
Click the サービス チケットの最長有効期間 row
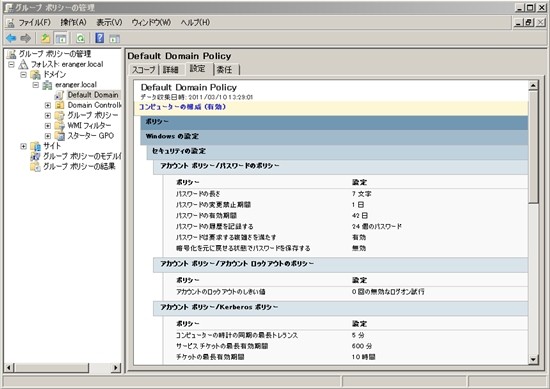346,346
